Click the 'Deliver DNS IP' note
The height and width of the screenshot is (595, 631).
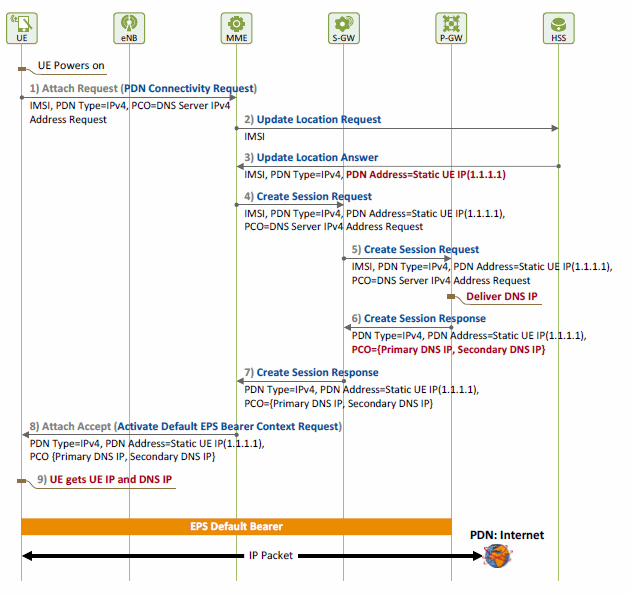coord(501,296)
